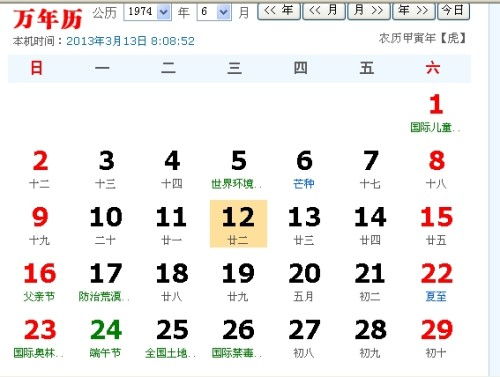The image size is (500, 377).
Task: Select date 10 with lunar 二十
Action: click(x=106, y=226)
